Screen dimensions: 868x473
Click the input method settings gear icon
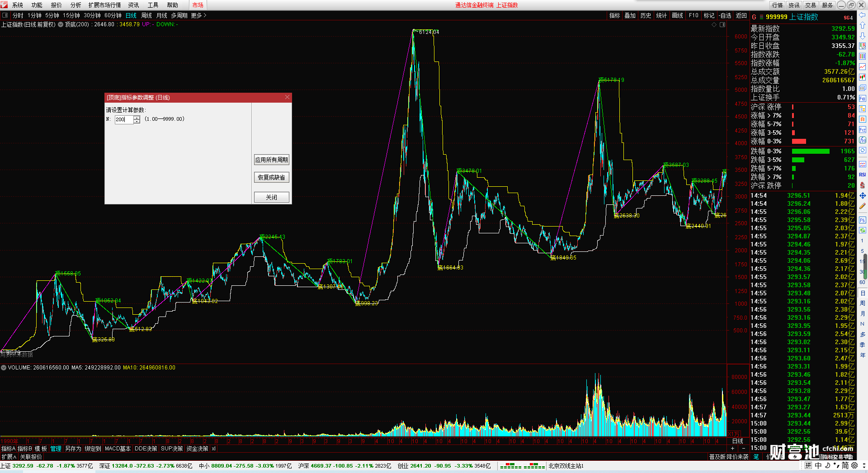[x=854, y=465]
